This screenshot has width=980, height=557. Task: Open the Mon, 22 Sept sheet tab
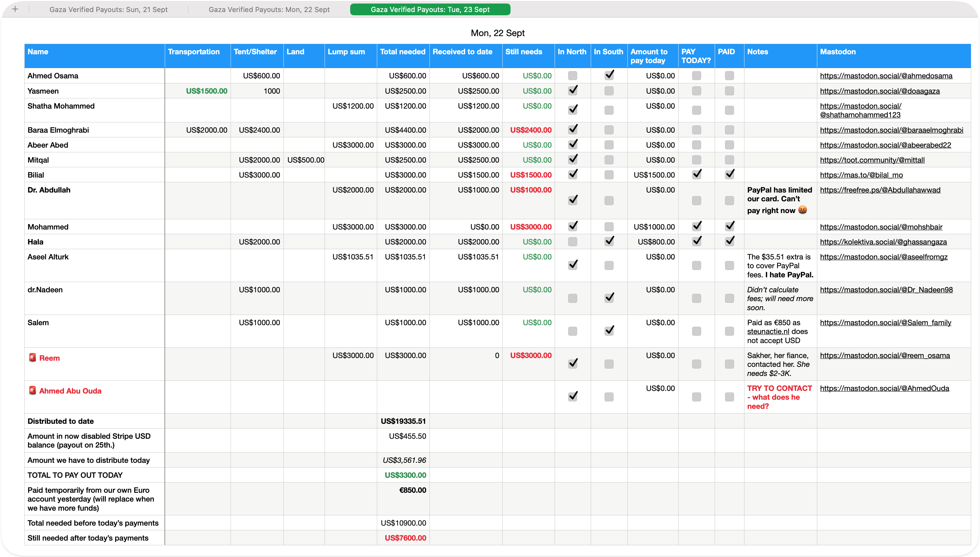[x=269, y=10]
